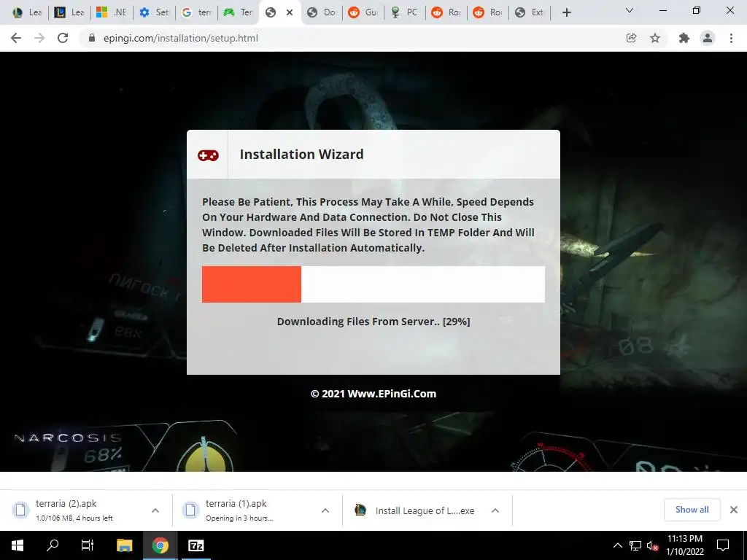
Task: Open network status tray icon
Action: tap(635, 545)
